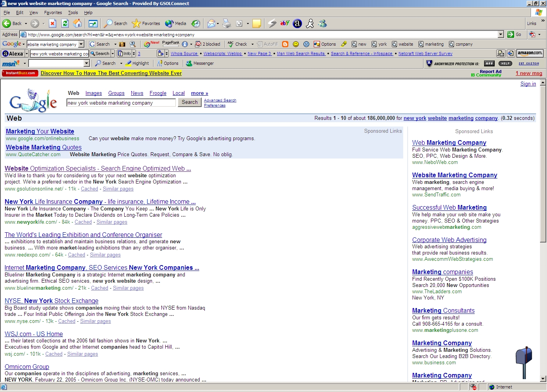
Task: Click the yellow sticky note toolbar icon
Action: click(257, 23)
